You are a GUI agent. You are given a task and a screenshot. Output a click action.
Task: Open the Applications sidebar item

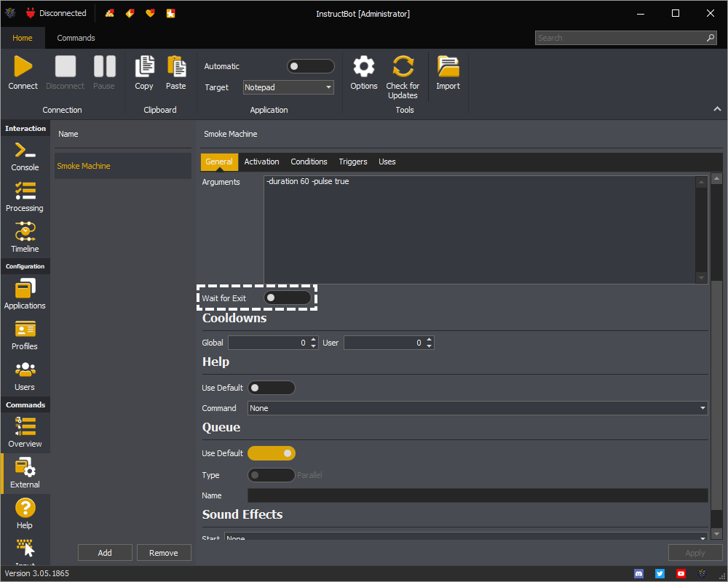click(25, 294)
